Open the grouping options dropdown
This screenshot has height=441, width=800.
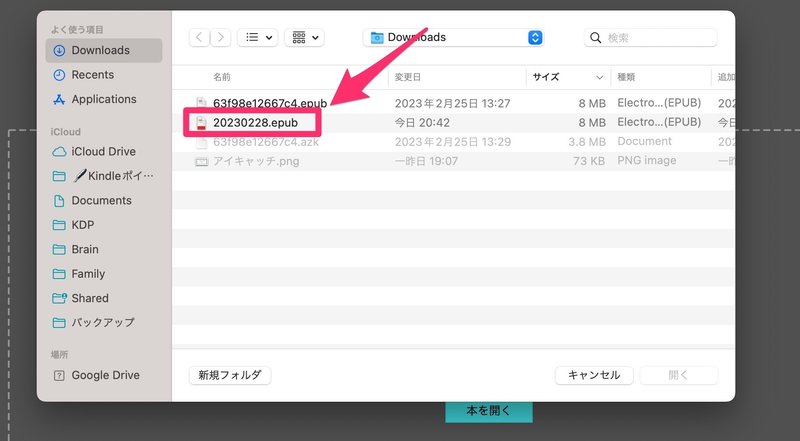(305, 37)
